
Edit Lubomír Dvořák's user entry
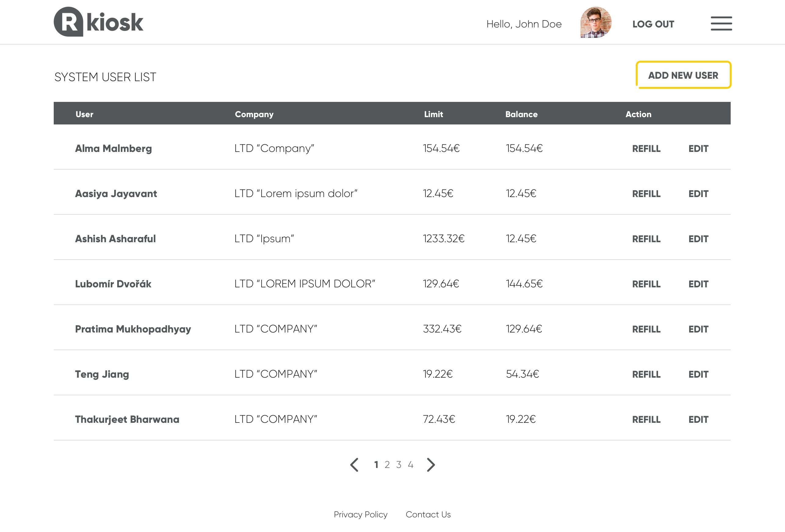coord(698,284)
